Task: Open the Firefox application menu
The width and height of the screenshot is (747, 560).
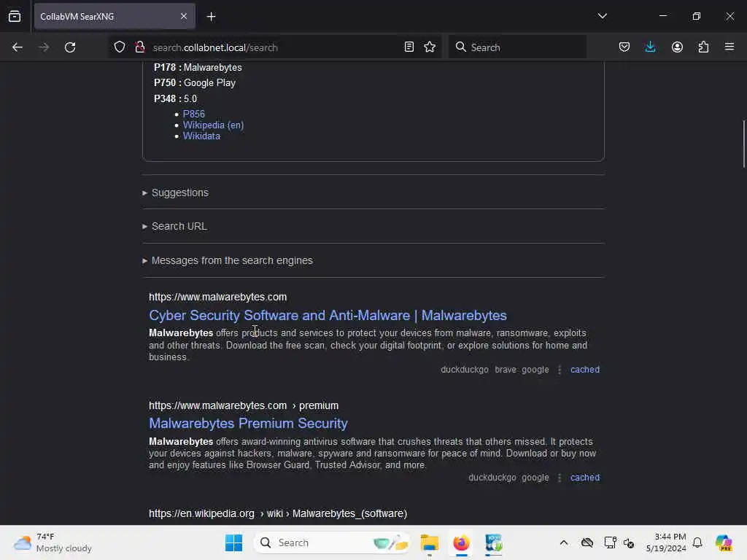Action: pos(729,47)
